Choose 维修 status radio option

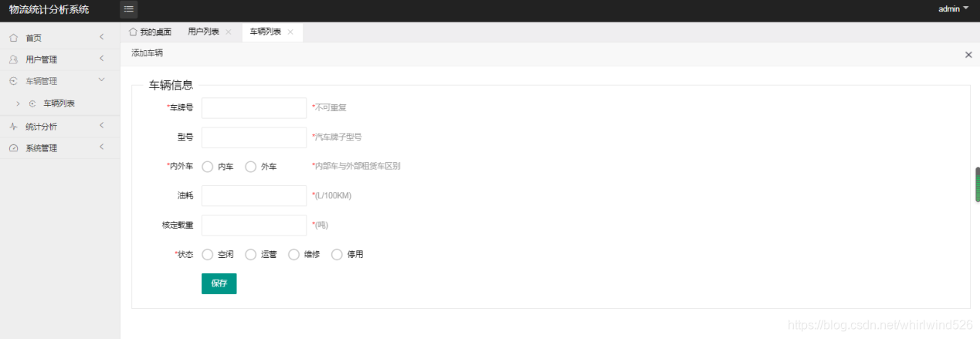coord(294,254)
